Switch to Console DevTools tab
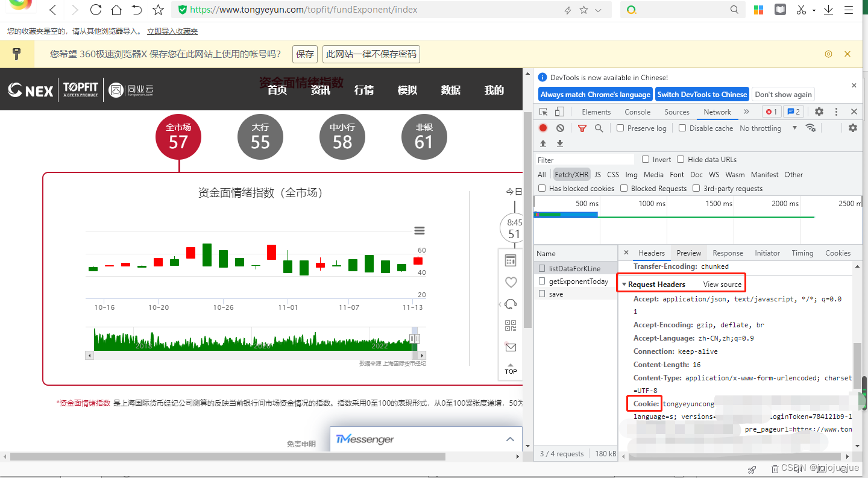Screen dimensions: 868x478 click(637, 112)
